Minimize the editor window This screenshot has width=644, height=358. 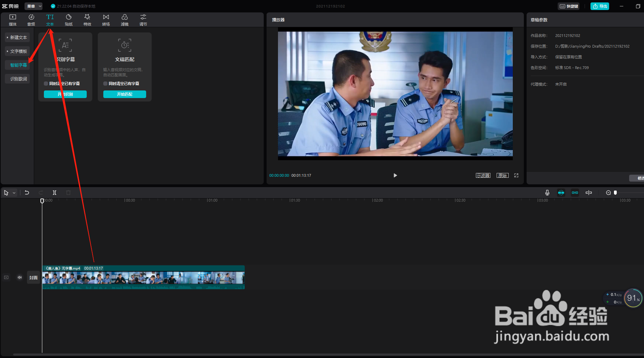click(621, 6)
